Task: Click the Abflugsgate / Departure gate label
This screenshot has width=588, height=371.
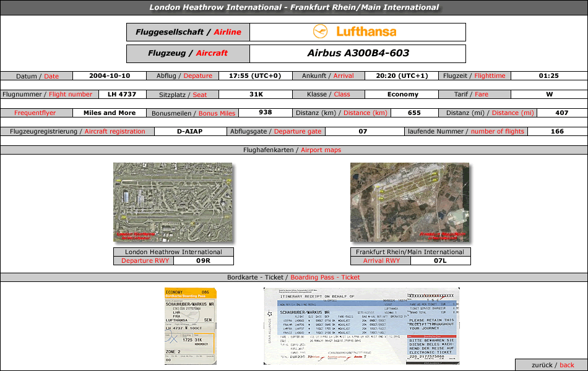Action: click(x=275, y=132)
